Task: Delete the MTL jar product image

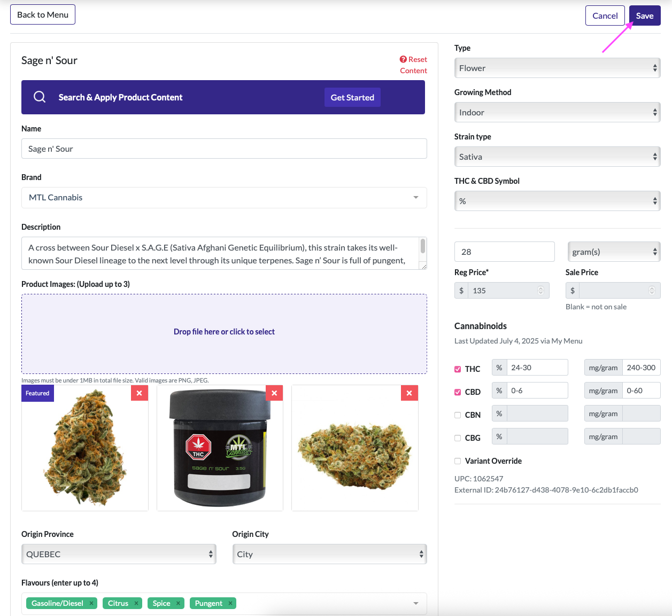Action: tap(274, 393)
